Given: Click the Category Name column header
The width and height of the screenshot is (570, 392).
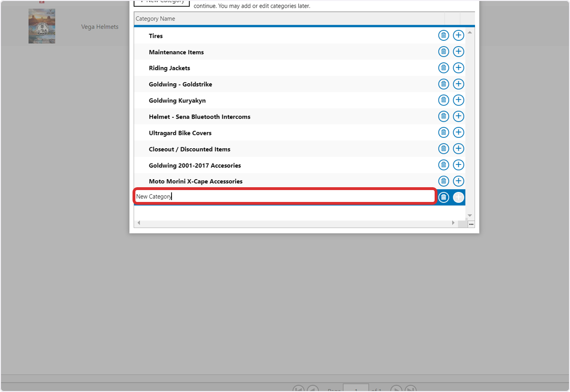Looking at the screenshot, I should click(289, 19).
